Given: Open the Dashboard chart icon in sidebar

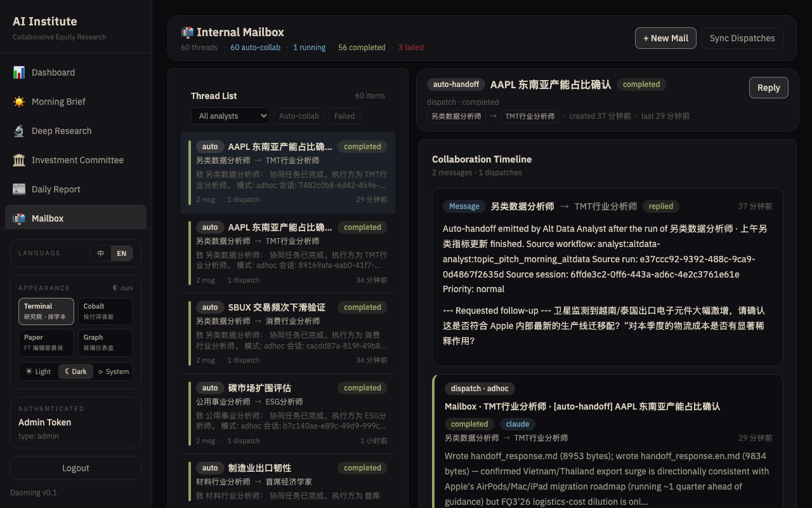Looking at the screenshot, I should pos(19,72).
